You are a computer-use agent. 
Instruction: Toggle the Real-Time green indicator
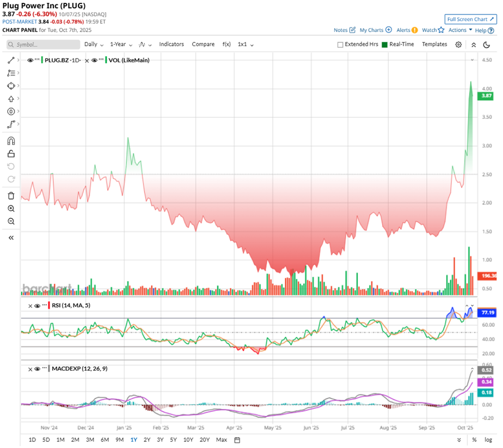point(384,45)
